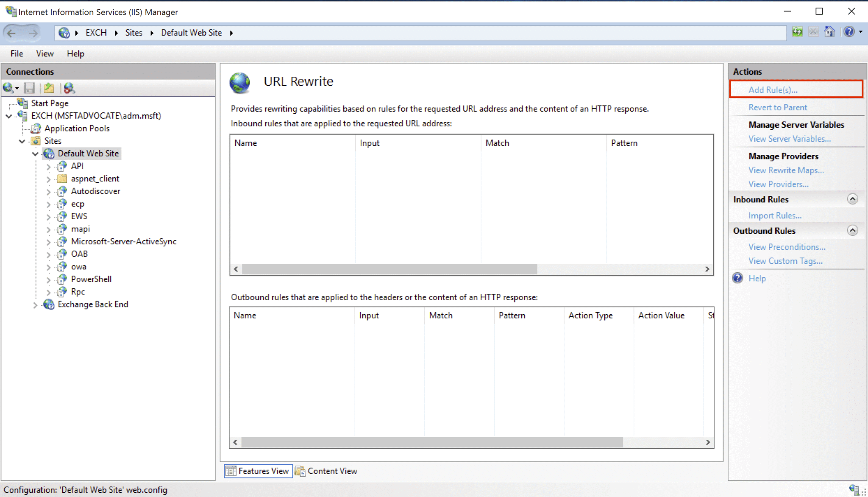The width and height of the screenshot is (868, 497).
Task: Open the export connections folder icon
Action: 49,88
